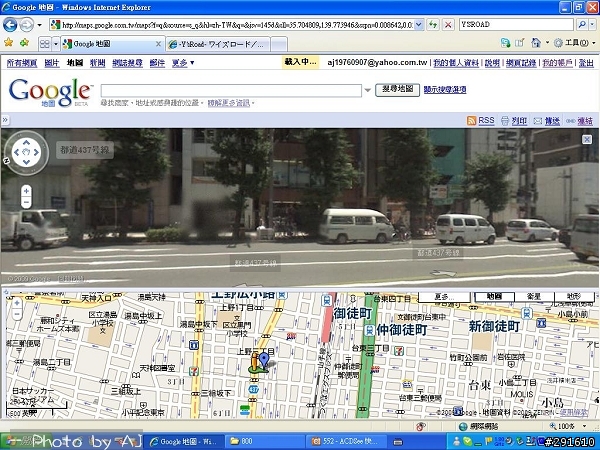The height and width of the screenshot is (450, 600).
Task: Click the red Stop loading icon
Action: click(x=448, y=25)
